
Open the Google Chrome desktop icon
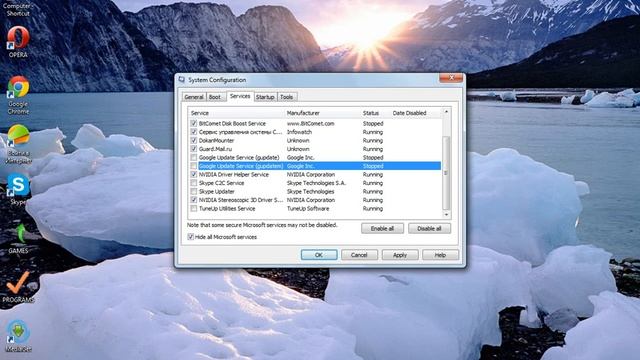(x=18, y=95)
